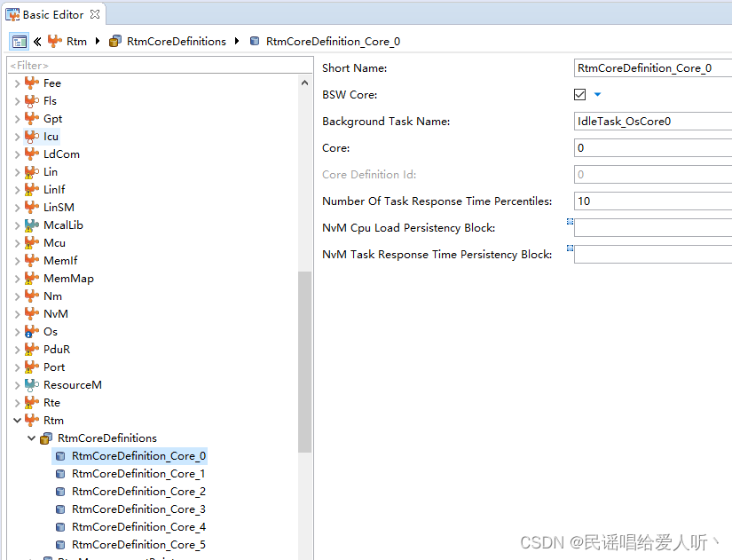Select the NvM module icon in the tree
Screen dimensions: 732x560
coord(31,313)
